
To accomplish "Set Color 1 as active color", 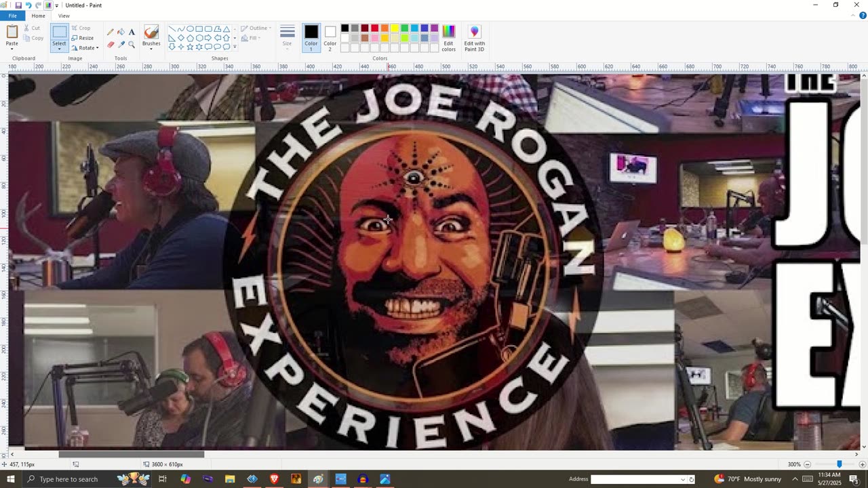I will tap(311, 38).
